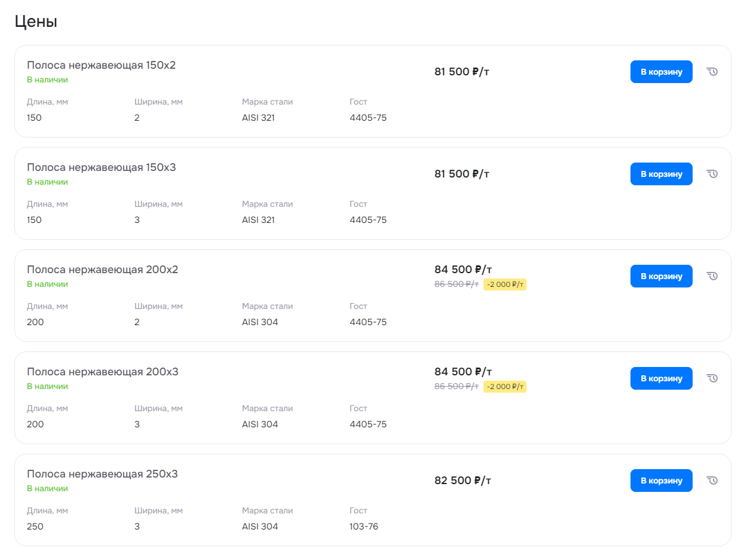
Task: Click the 103-76 Гост value
Action: point(363,527)
